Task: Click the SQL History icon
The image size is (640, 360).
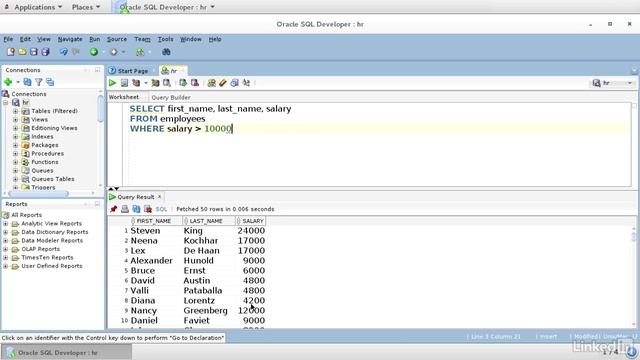Action: tap(234, 83)
